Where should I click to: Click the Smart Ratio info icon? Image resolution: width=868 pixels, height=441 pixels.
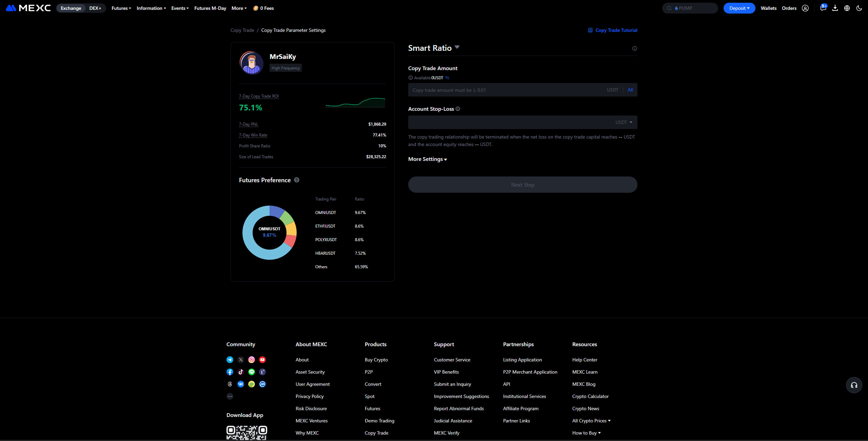[x=635, y=48]
